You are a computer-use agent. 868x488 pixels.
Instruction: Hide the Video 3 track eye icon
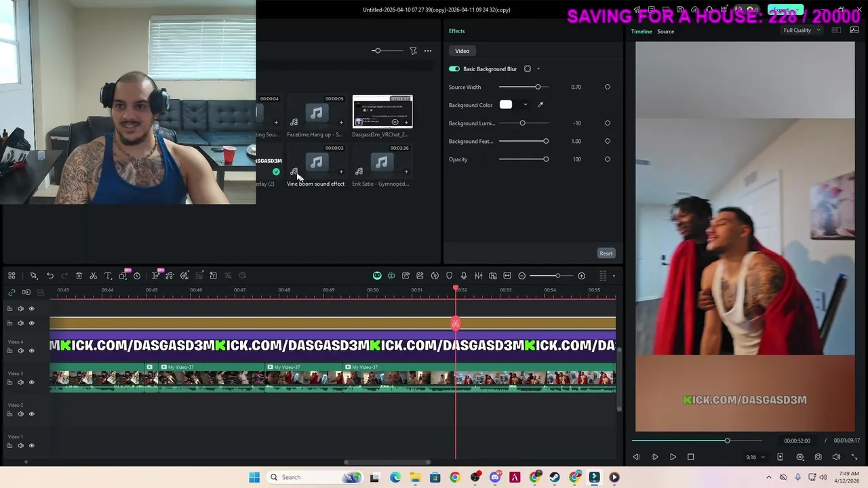[31, 382]
